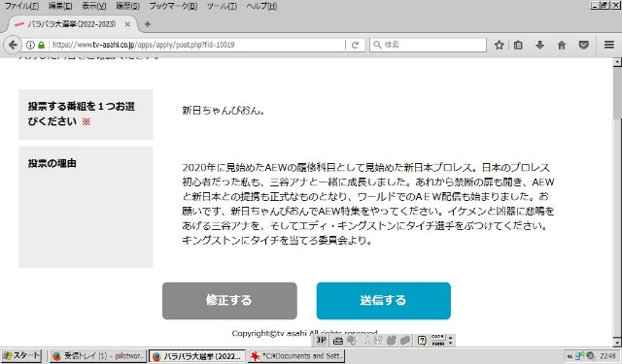Open the Firefox hamburger menu
Screen dimensions: 622x364
[609, 46]
